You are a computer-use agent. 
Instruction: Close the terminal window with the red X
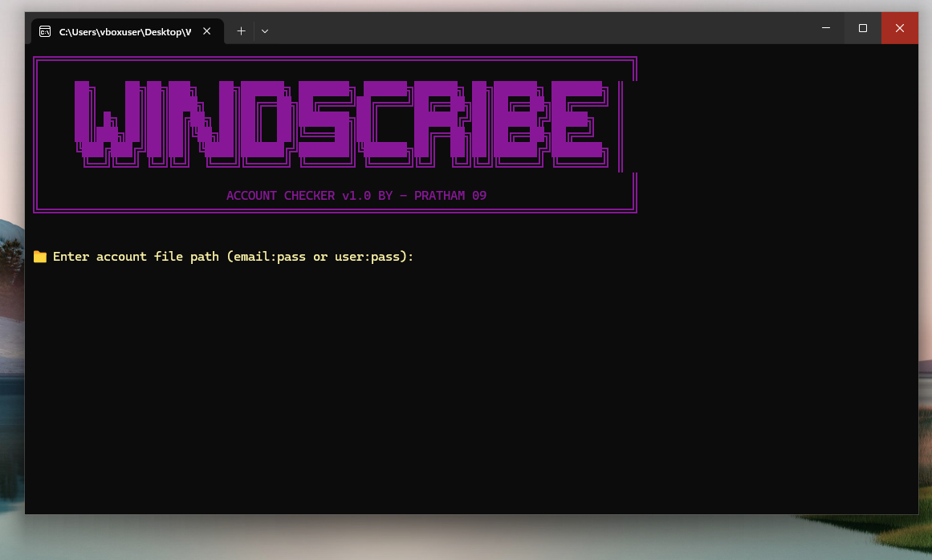(900, 28)
